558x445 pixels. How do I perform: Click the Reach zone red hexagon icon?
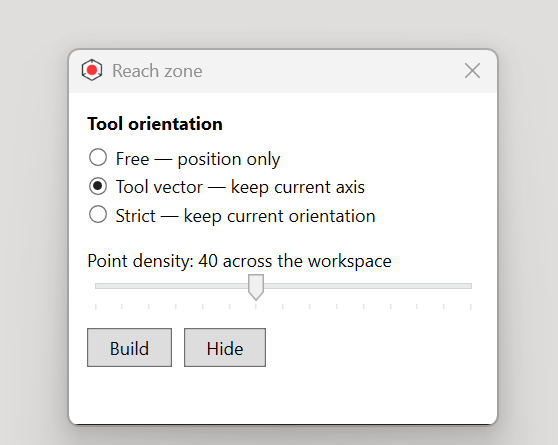click(x=92, y=70)
